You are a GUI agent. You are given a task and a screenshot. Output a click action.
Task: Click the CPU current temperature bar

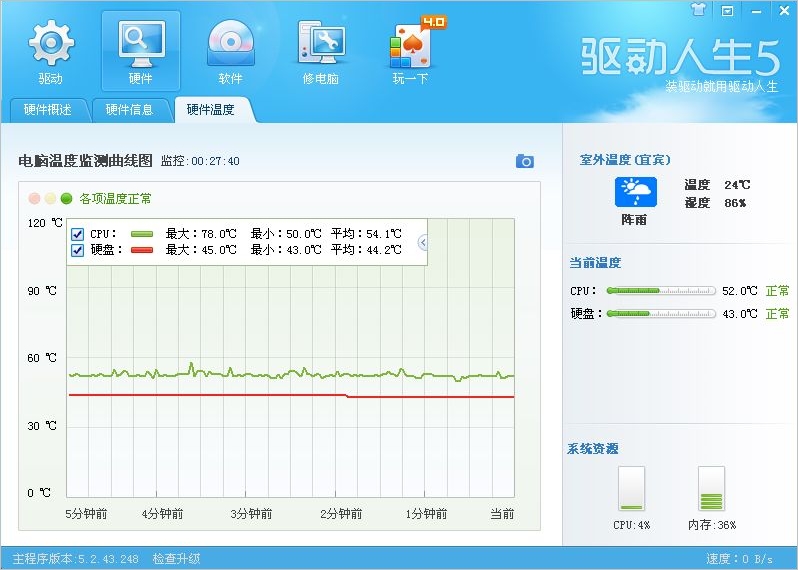(661, 291)
